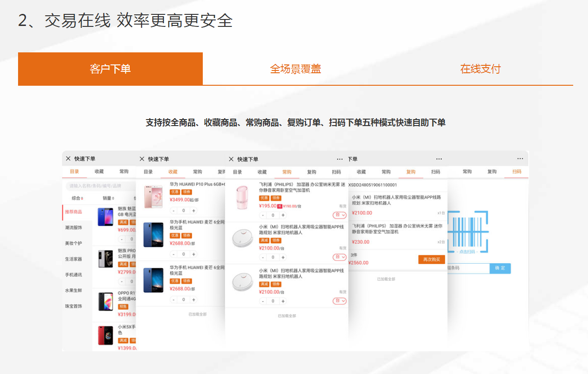Screen dimensions: 588x374
Task: Click the 领券 coupon tag on HUAWEI P10 Plus
Action: [187, 192]
